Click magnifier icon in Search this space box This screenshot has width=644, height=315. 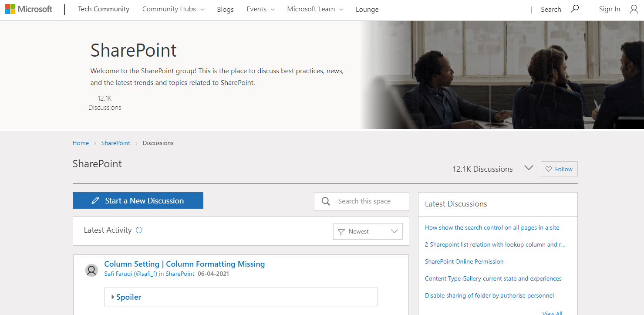[326, 201]
